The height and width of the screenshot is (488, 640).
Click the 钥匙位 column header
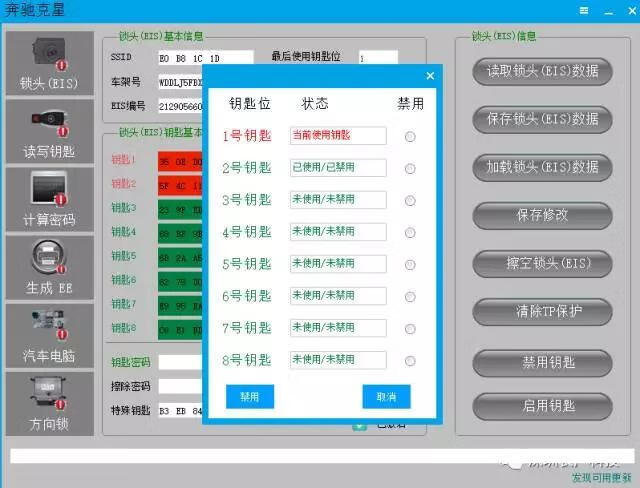click(250, 104)
